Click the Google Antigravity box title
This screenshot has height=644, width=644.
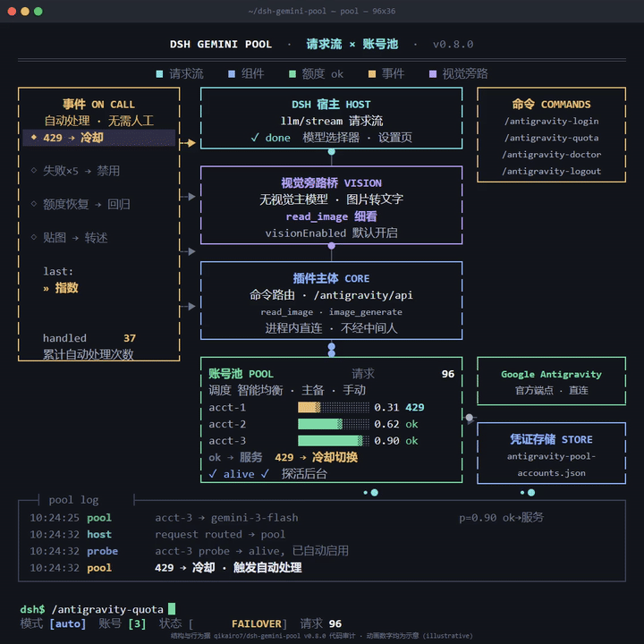pyautogui.click(x=551, y=374)
